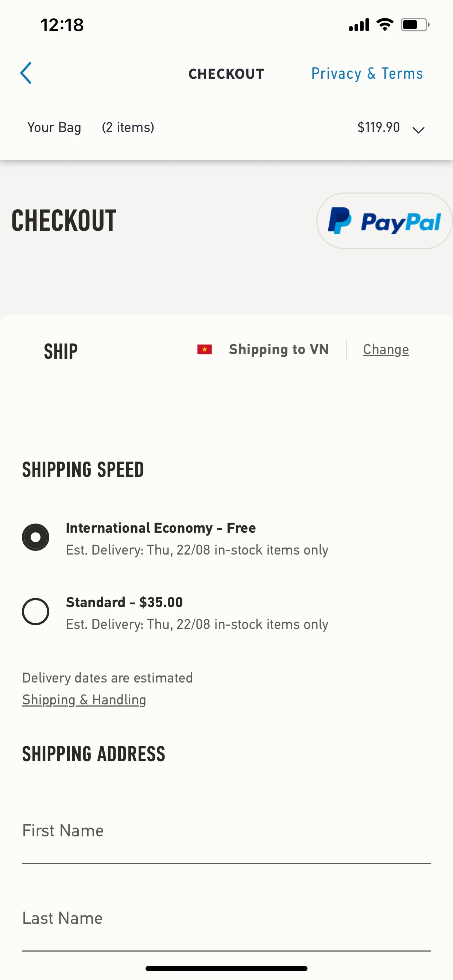Tap the PayPal logo button
Image resolution: width=453 pixels, height=980 pixels.
pyautogui.click(x=384, y=221)
